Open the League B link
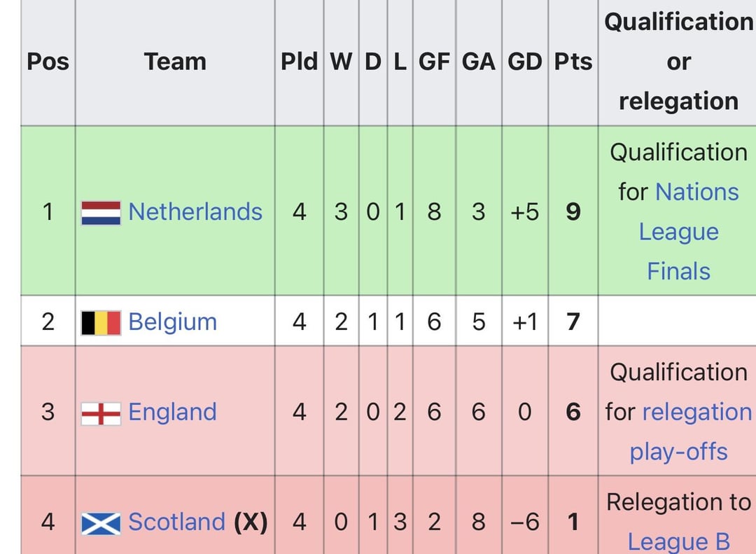Image resolution: width=756 pixels, height=554 pixels. coord(678,541)
